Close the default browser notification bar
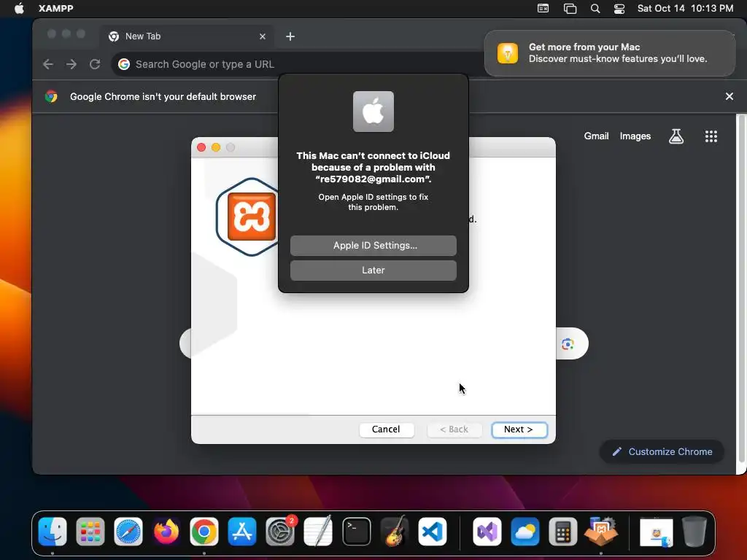Viewport: 747px width, 560px height. [x=729, y=96]
